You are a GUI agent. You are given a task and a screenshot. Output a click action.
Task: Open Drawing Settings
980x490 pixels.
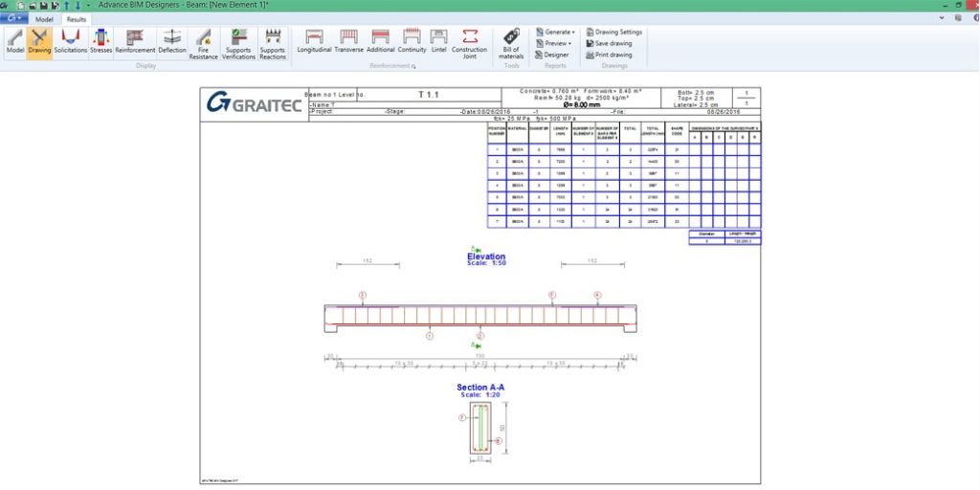coord(613,32)
